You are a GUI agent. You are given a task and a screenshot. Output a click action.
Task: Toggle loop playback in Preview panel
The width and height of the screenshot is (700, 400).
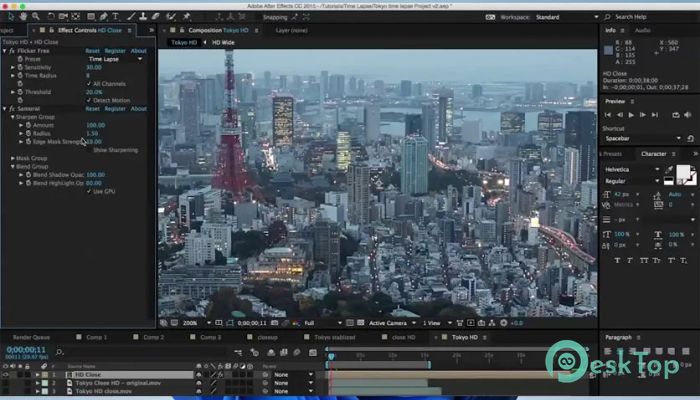tap(675, 115)
